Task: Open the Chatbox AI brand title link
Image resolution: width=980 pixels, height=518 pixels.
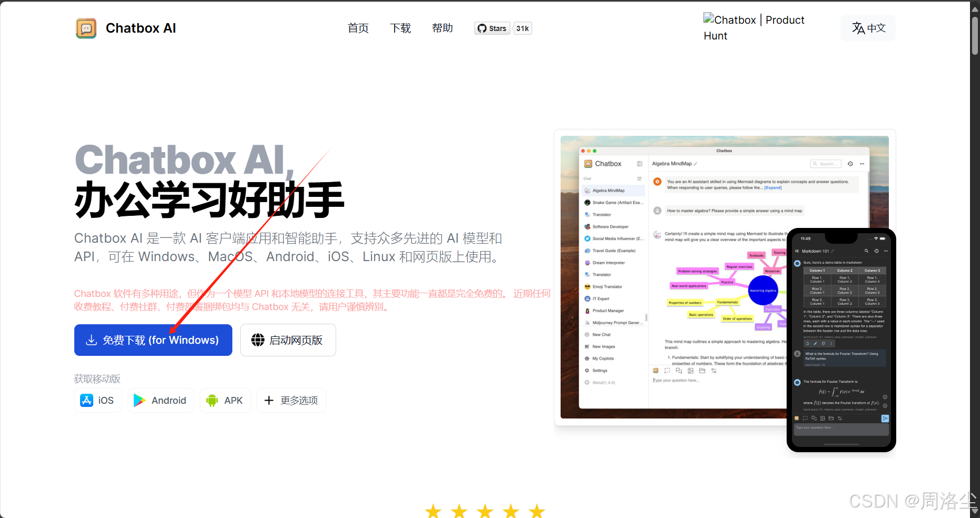Action: click(x=141, y=28)
